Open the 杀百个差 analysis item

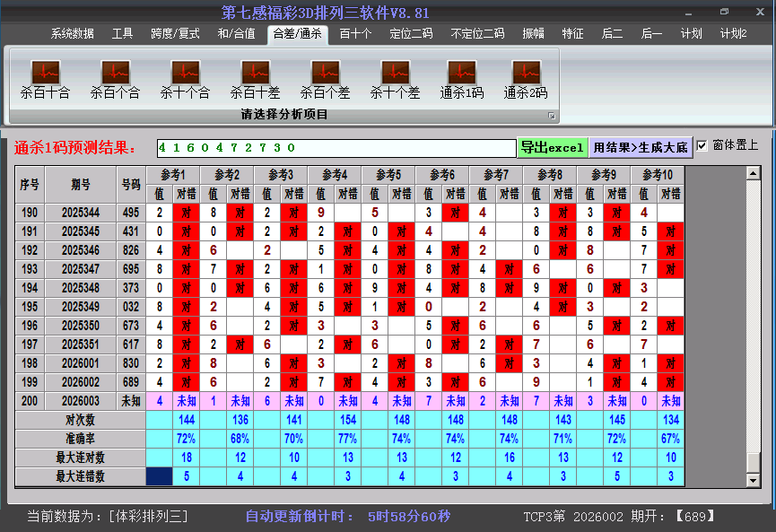click(324, 76)
